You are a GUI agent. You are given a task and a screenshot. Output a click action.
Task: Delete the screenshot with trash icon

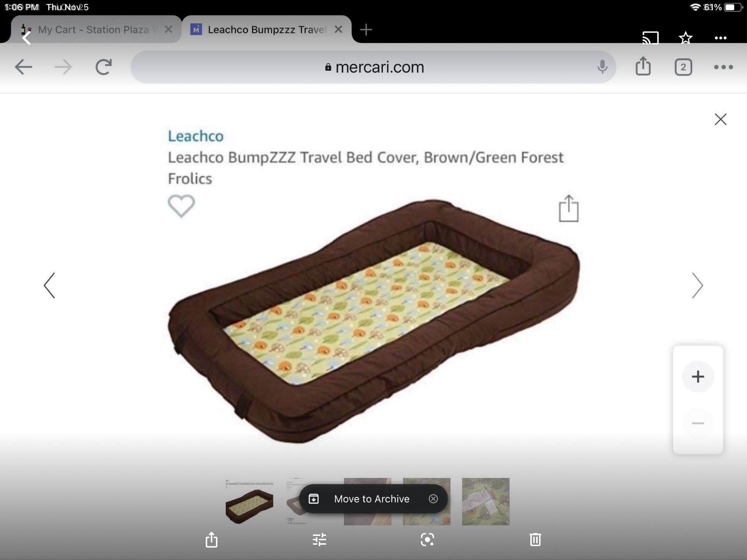click(535, 539)
